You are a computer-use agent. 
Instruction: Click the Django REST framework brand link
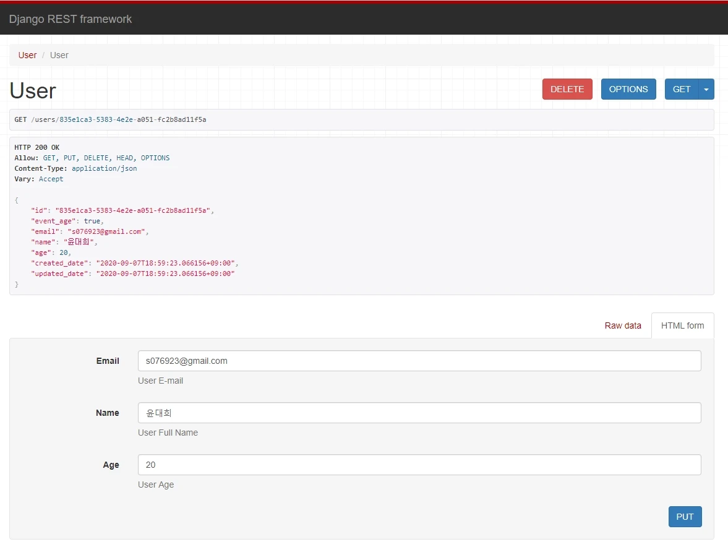tap(70, 19)
